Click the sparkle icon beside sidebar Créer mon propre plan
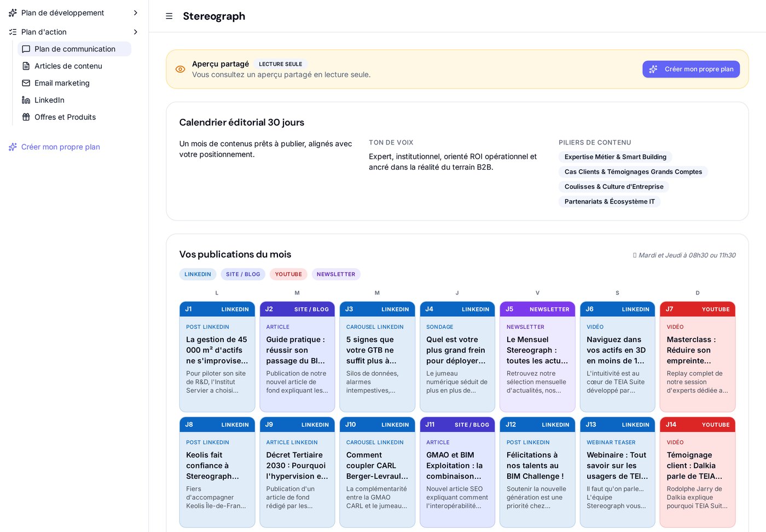 (x=13, y=147)
